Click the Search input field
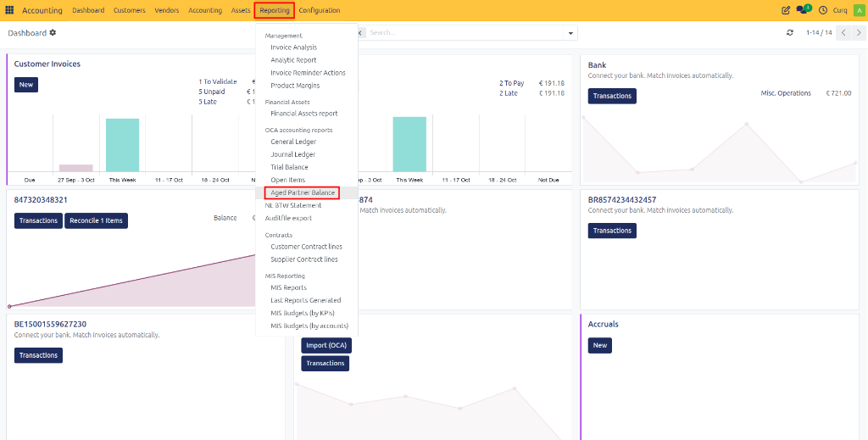The width and height of the screenshot is (868, 440). 464,33
